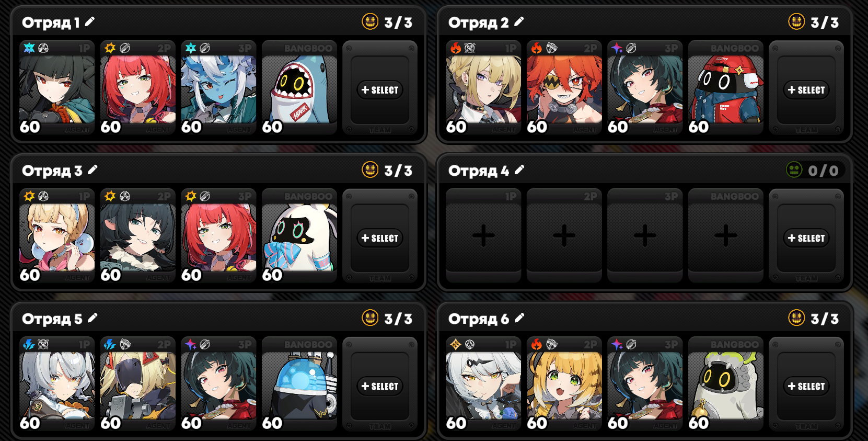The width and height of the screenshot is (868, 441).
Task: Click + SELECT team button in Отряд 4
Action: click(806, 238)
